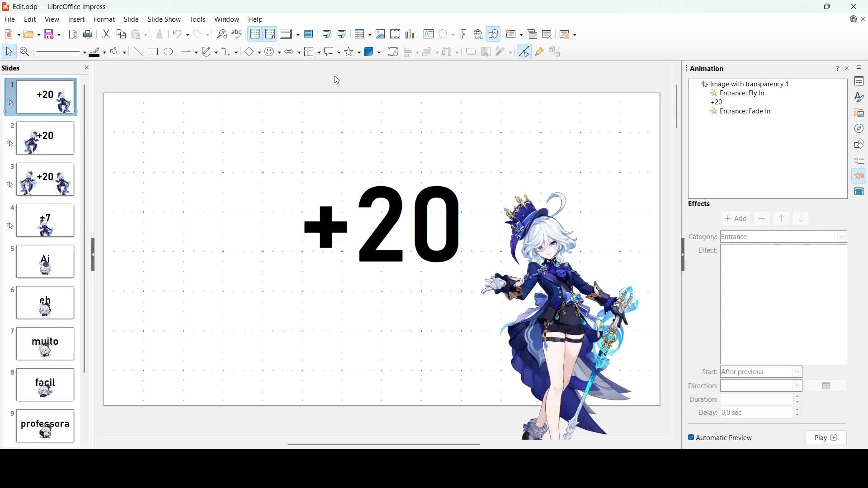
Task: Open the Tools menu
Action: pyautogui.click(x=198, y=19)
